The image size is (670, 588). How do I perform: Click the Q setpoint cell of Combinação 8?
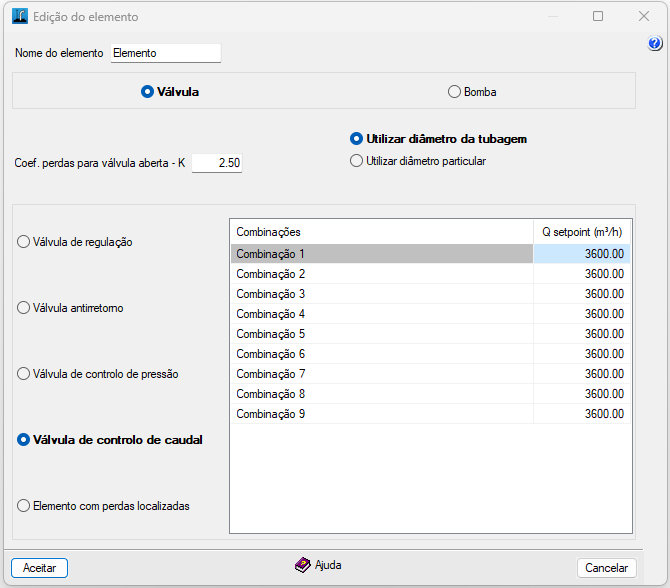tap(582, 394)
